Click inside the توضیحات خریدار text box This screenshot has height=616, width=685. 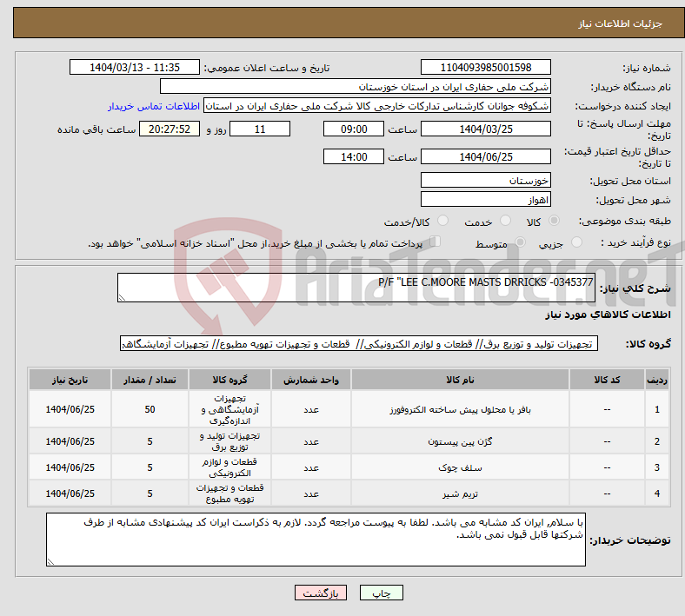point(316,540)
